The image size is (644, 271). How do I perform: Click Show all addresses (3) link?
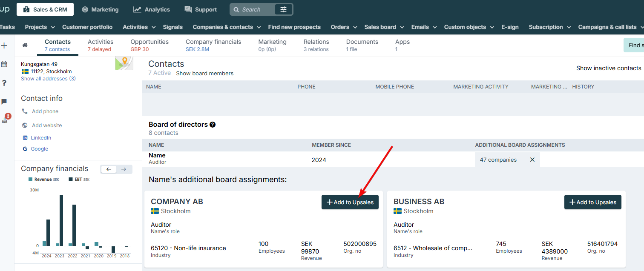48,79
